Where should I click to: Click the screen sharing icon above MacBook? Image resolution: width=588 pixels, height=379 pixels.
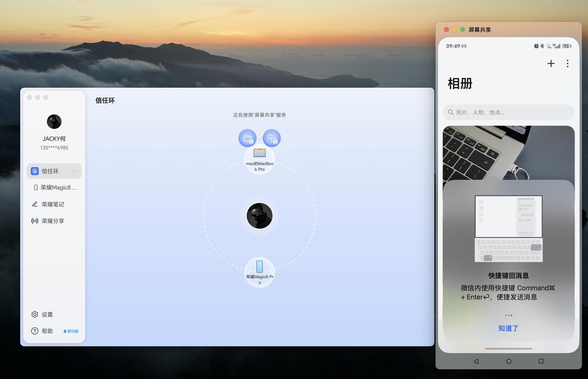pyautogui.click(x=271, y=138)
